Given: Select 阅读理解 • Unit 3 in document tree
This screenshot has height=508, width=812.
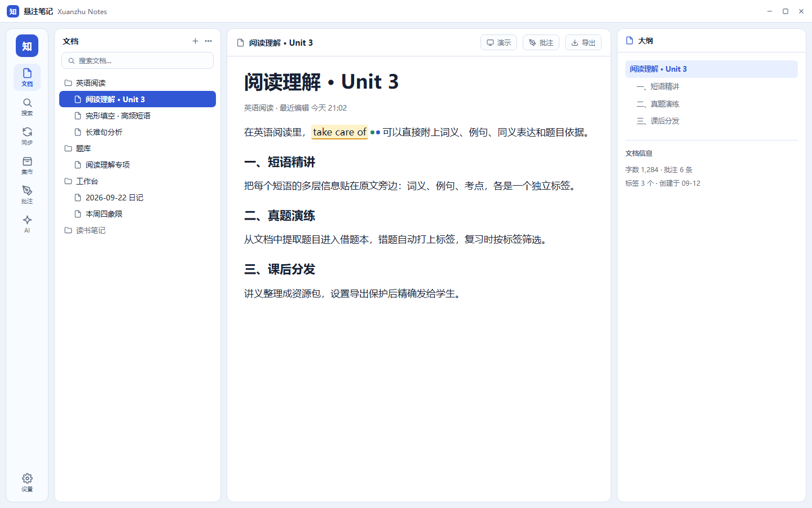Looking at the screenshot, I should click(x=138, y=99).
